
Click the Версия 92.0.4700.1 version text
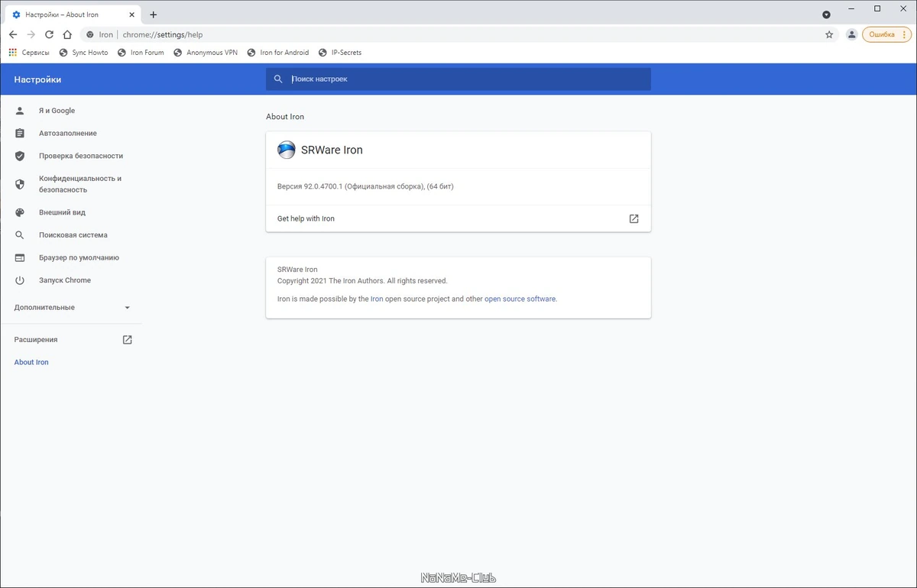click(365, 186)
